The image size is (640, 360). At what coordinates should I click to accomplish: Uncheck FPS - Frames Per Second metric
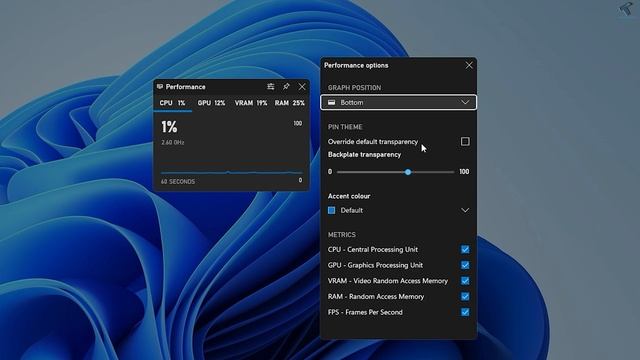coord(465,312)
